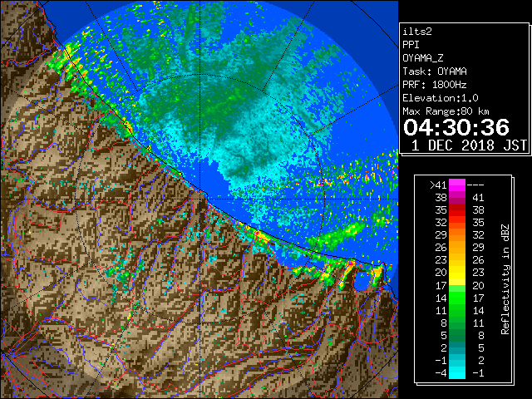Pick the orange legend swatch at 29 dBZ
The width and height of the screenshot is (532, 399).
tap(457, 234)
